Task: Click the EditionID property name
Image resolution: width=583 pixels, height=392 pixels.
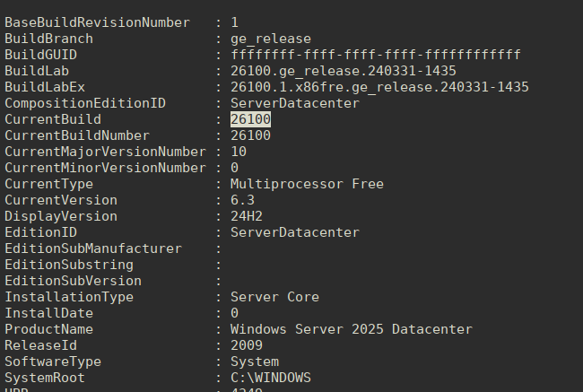Action: coord(40,232)
